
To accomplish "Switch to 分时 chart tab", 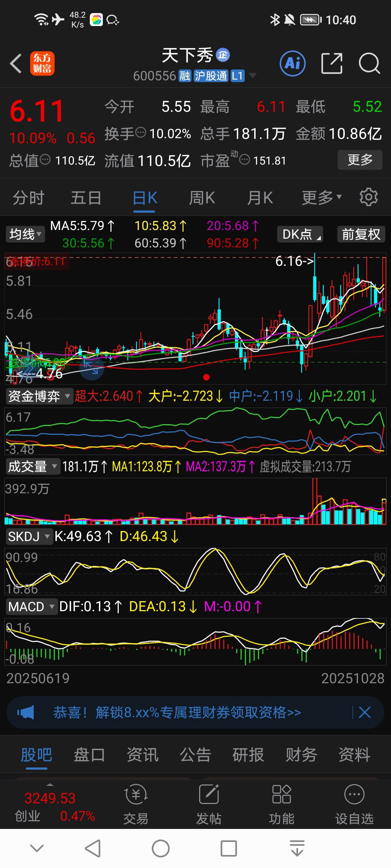I will (28, 198).
